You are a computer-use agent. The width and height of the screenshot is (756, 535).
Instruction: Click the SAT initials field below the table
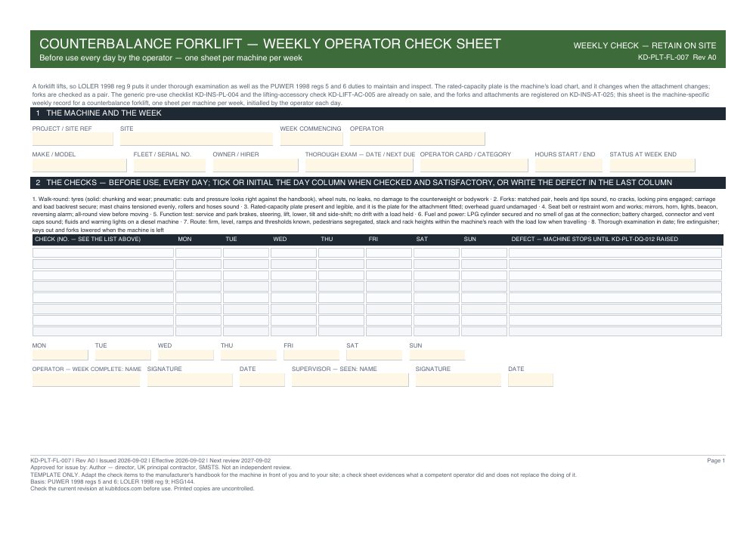click(x=374, y=355)
